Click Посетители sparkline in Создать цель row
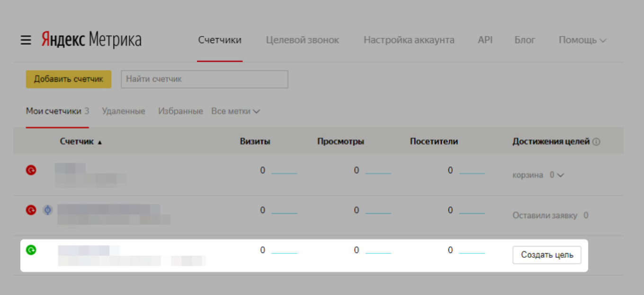 pyautogui.click(x=472, y=252)
